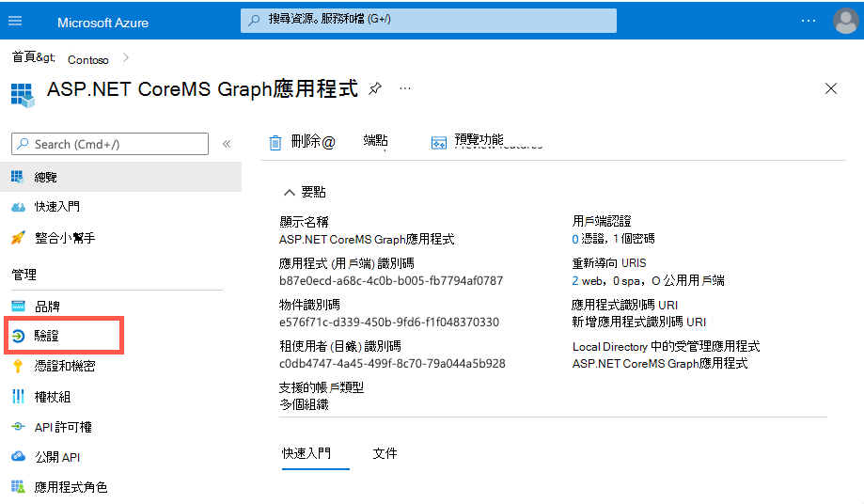Viewport: 864px width, 504px height.
Task: Close the blade with the X button
Action: [x=831, y=88]
